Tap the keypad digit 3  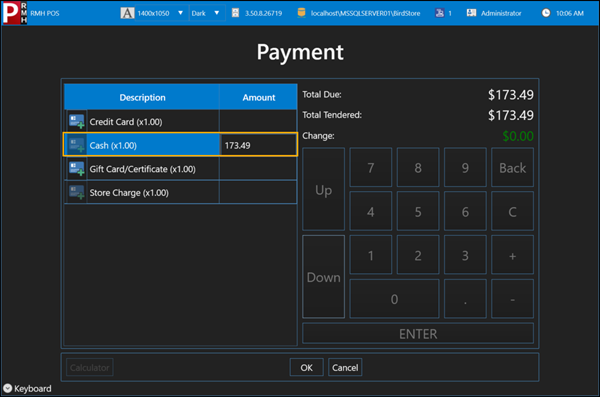(465, 255)
